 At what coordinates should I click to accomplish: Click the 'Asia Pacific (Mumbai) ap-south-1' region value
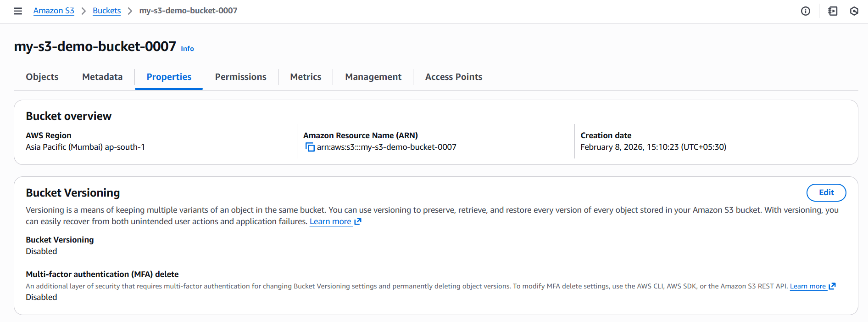[x=85, y=147]
